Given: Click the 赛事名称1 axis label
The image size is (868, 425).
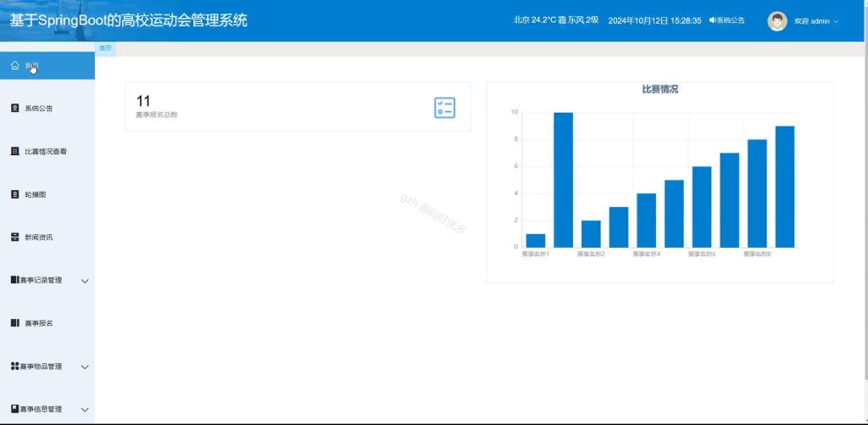Looking at the screenshot, I should coord(536,254).
